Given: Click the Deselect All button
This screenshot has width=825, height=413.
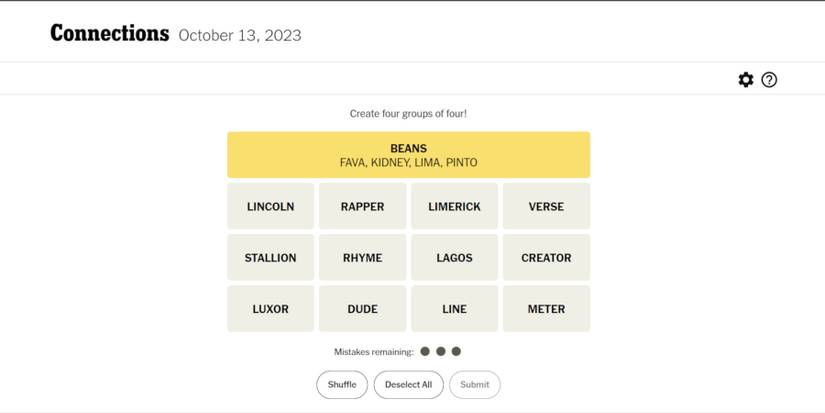Looking at the screenshot, I should click(408, 385).
